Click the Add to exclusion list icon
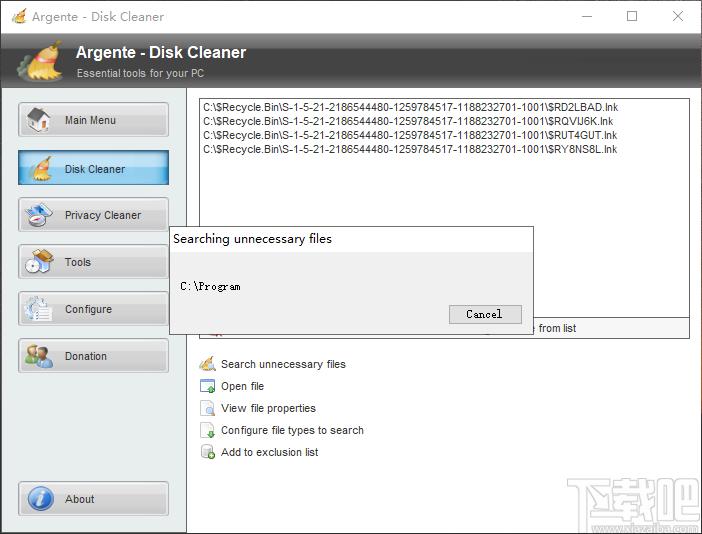702x534 pixels. 208,452
